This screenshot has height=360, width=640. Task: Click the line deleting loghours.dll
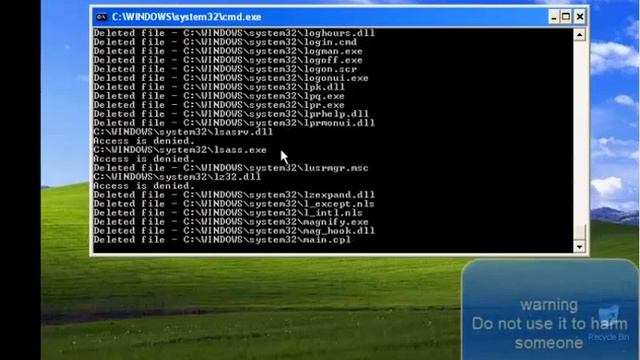click(234, 33)
